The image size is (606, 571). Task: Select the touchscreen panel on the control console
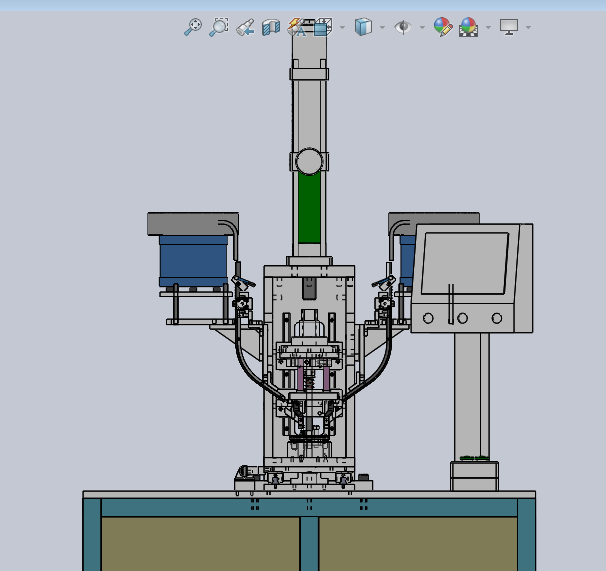(465, 263)
